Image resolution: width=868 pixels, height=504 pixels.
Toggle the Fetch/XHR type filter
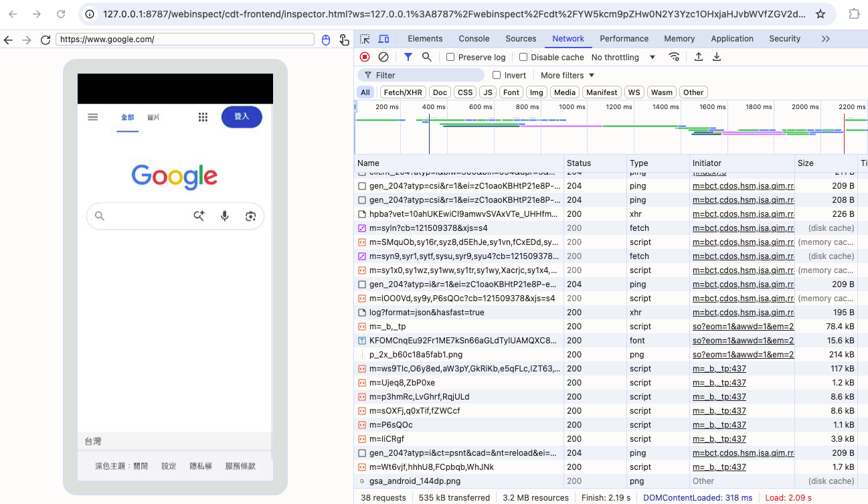pyautogui.click(x=403, y=92)
